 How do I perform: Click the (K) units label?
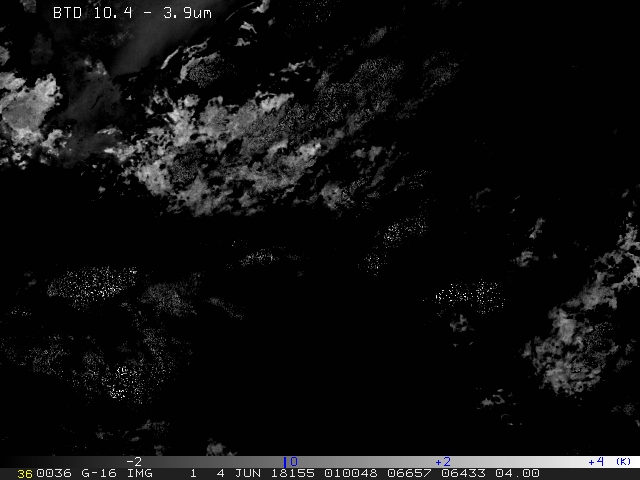(x=623, y=462)
